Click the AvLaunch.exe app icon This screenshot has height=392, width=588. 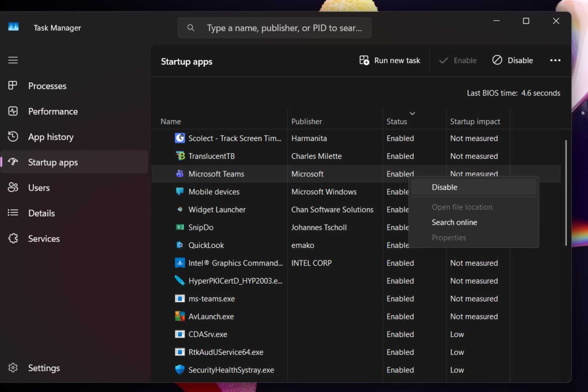180,316
